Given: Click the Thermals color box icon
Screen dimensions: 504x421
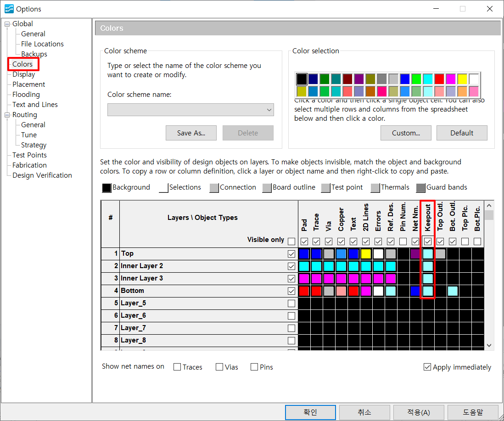Looking at the screenshot, I should click(x=375, y=188).
